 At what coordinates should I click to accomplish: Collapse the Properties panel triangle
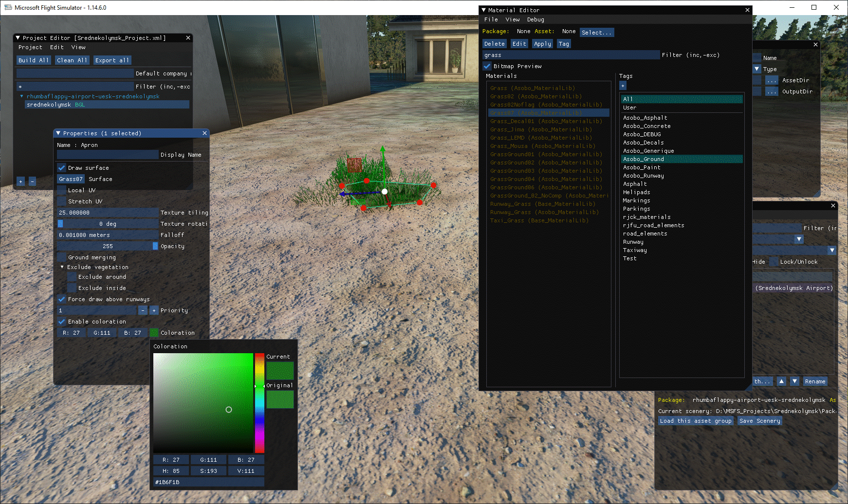click(x=58, y=133)
